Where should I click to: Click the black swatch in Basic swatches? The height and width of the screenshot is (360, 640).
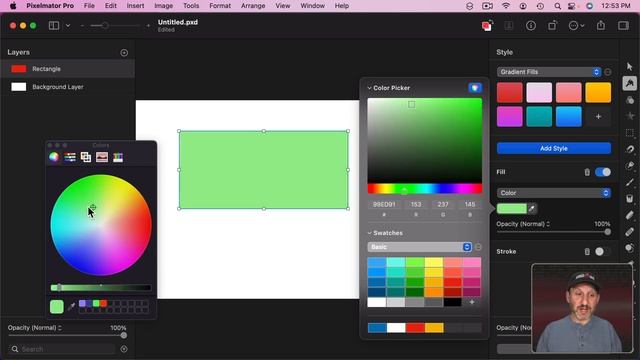pos(453,302)
